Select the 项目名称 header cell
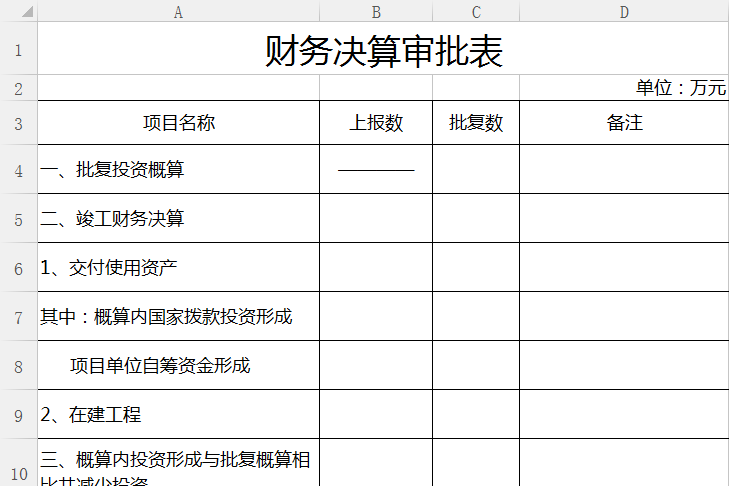 (178, 123)
